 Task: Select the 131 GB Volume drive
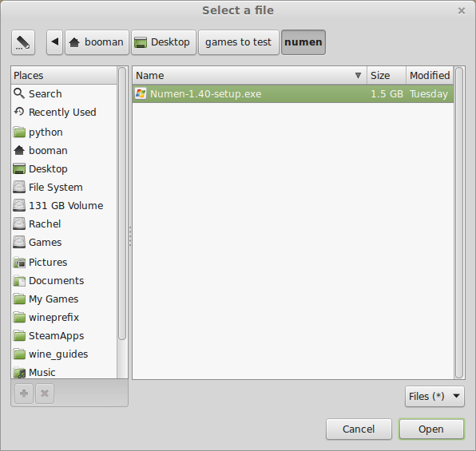point(64,206)
